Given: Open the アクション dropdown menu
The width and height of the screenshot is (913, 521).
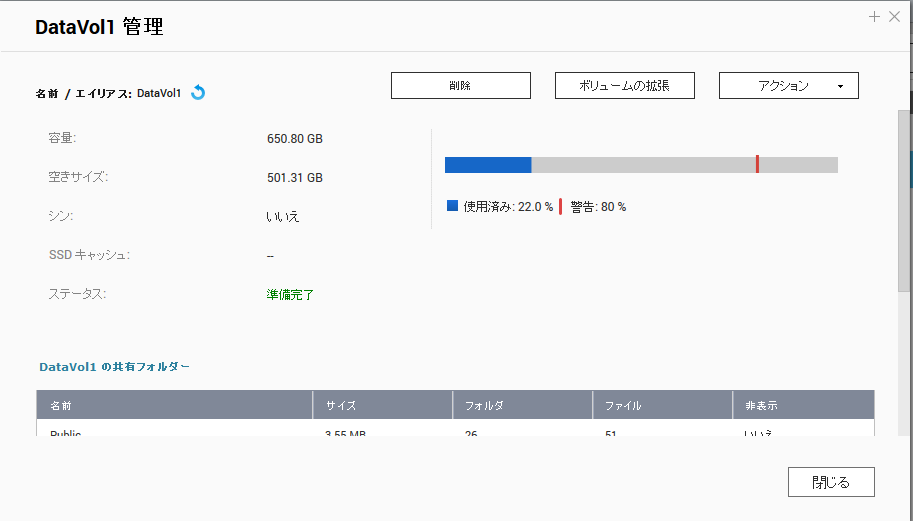Looking at the screenshot, I should coord(789,86).
